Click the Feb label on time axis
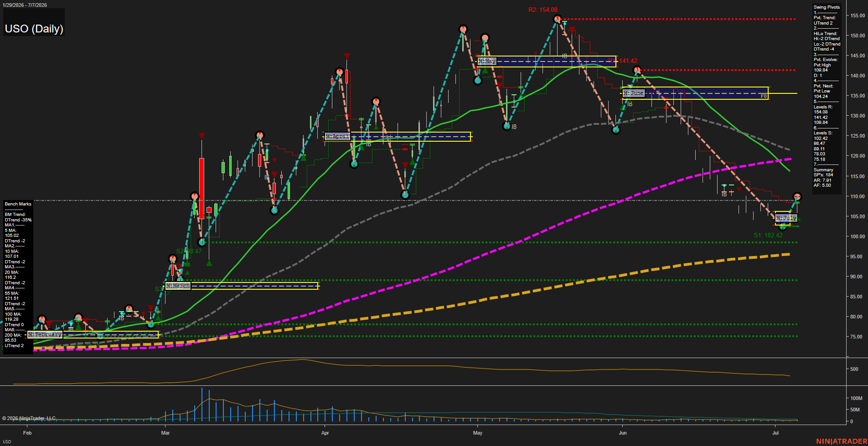This screenshot has width=868, height=446. tap(27, 433)
